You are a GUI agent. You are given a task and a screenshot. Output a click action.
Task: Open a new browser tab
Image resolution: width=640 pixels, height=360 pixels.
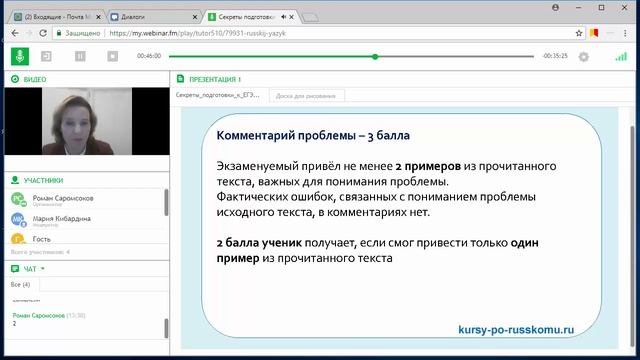coord(310,17)
